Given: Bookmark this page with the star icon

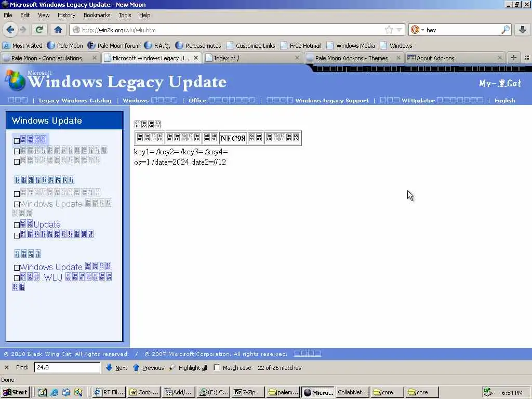Looking at the screenshot, I should pos(389,30).
